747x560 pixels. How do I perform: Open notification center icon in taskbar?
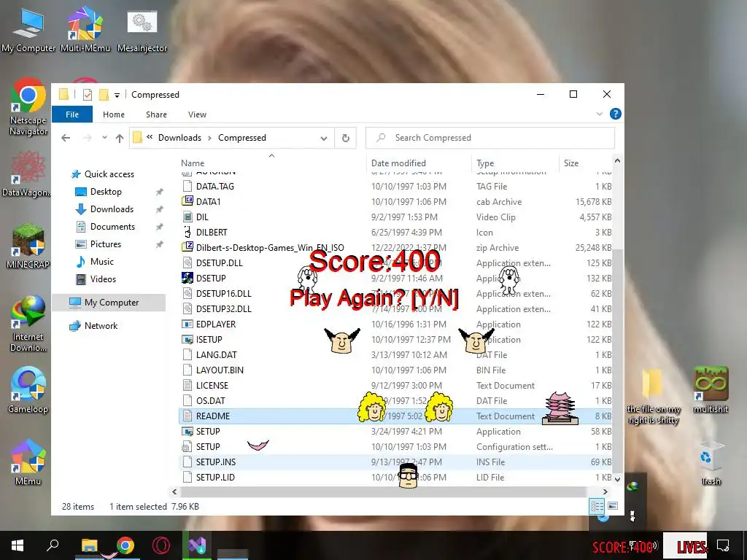(723, 545)
